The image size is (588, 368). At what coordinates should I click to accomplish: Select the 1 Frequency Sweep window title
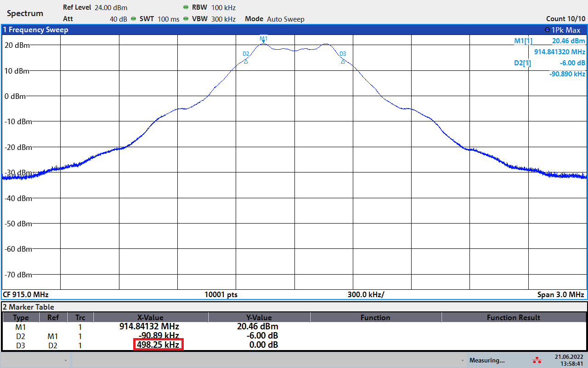click(x=36, y=30)
